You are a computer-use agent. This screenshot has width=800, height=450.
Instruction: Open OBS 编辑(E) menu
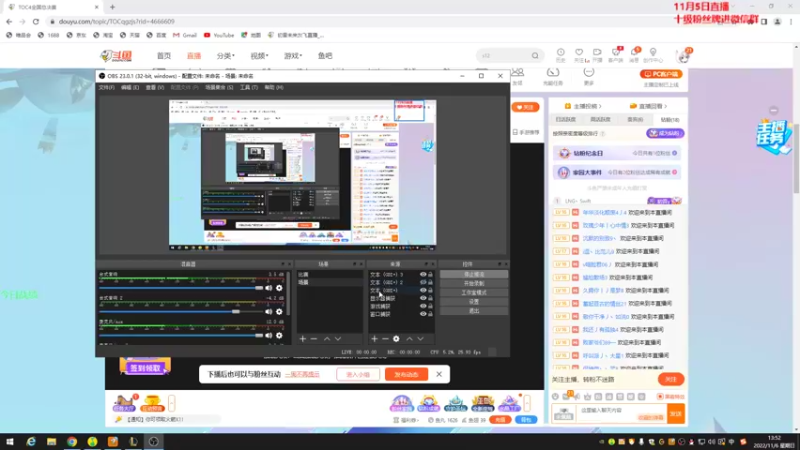[130, 88]
